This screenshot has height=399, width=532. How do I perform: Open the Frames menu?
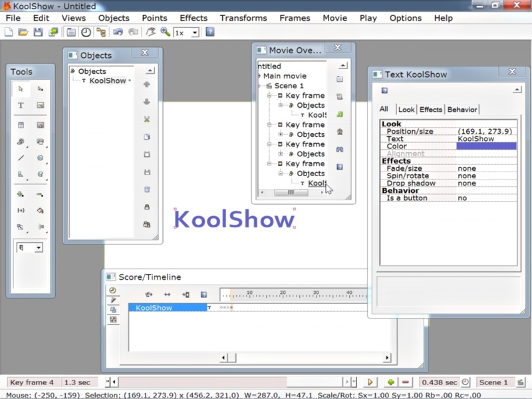(x=295, y=18)
